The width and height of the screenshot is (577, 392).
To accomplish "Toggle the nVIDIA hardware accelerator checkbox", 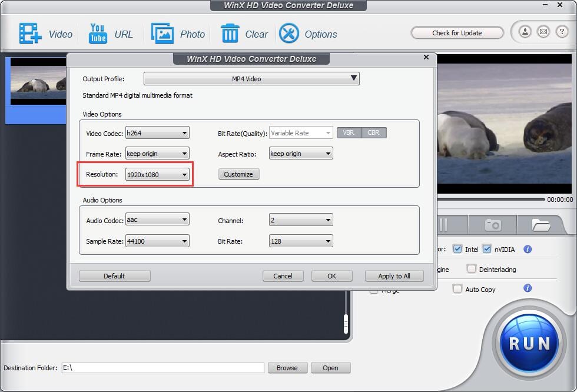I will pyautogui.click(x=486, y=249).
